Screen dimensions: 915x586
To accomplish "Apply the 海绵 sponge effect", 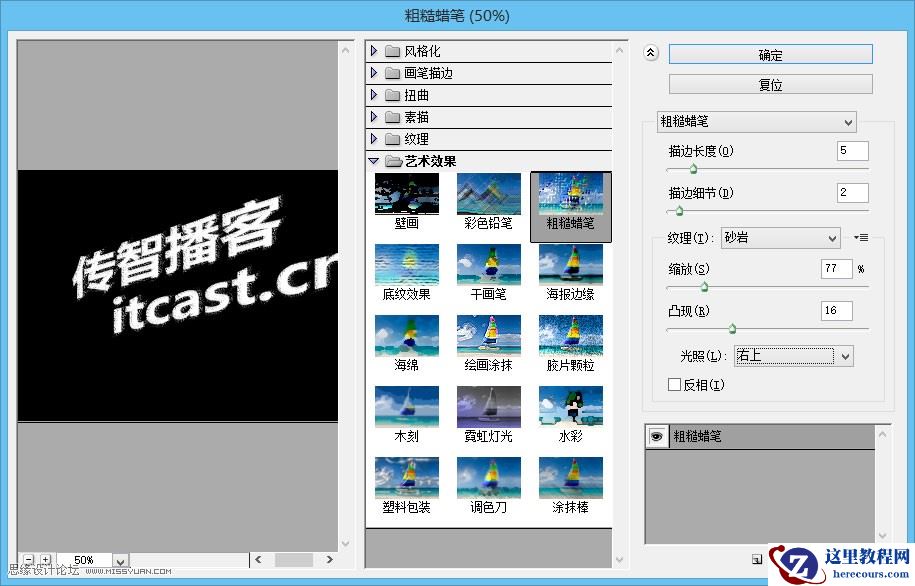I will [x=406, y=335].
